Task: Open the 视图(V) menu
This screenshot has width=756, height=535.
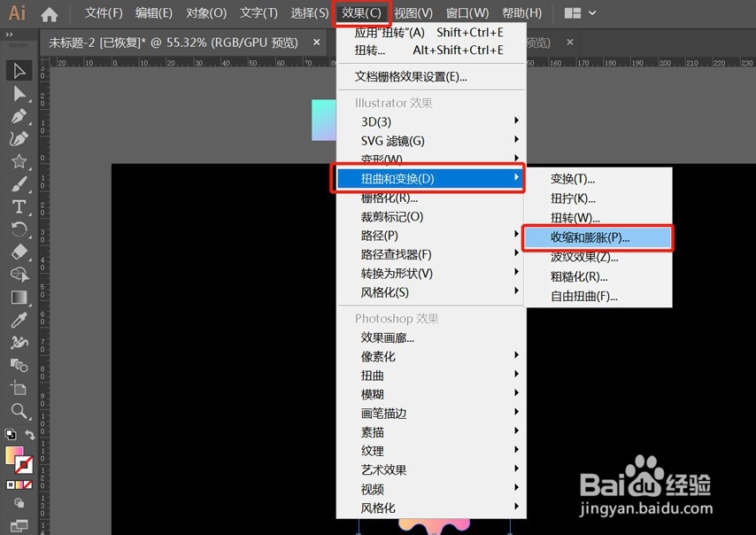Action: pos(413,13)
